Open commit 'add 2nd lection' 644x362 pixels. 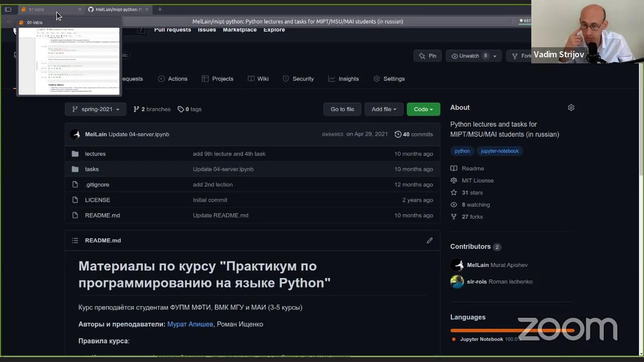click(x=213, y=185)
